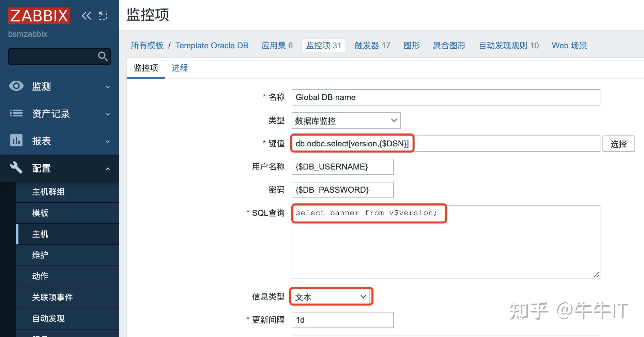Click the 监控项 page heading
Screen dimensions: 644x337
point(148,15)
